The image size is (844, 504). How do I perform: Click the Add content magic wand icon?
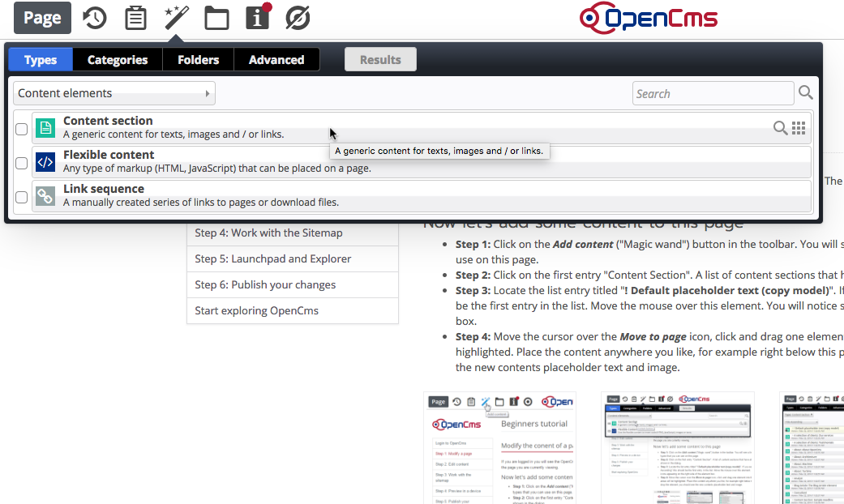[176, 17]
